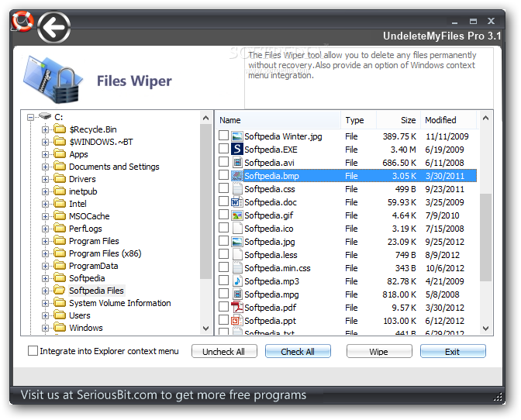Expand the MSOCache folder

(x=45, y=216)
